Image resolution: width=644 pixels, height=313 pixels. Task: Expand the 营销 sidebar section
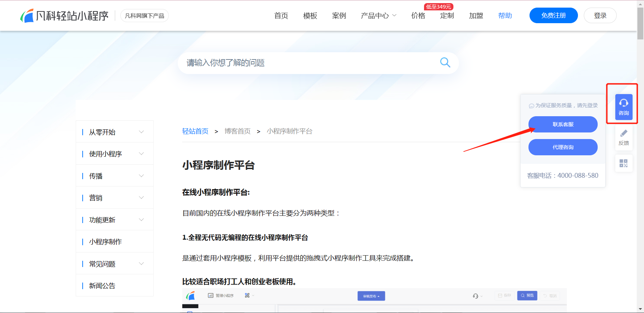(114, 197)
